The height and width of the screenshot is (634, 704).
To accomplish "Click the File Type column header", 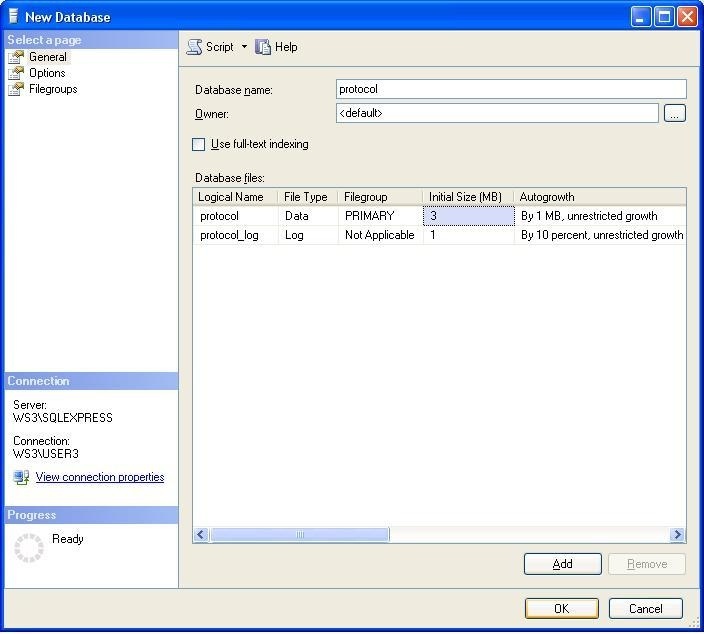I will coord(308,197).
